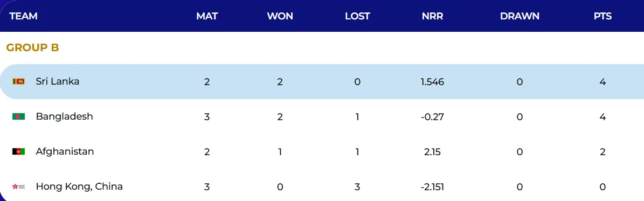Click Sri Lanka's NRR value 1.546
This screenshot has width=644, height=201.
433,82
